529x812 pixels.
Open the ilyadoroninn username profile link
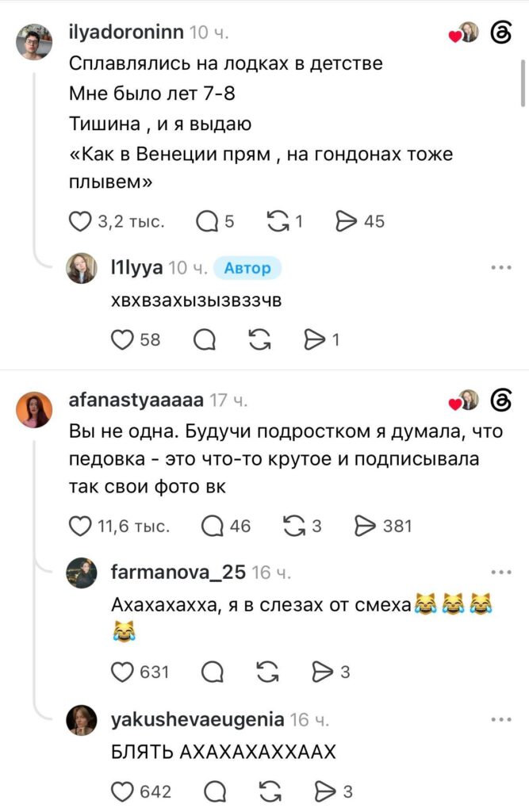click(x=126, y=32)
